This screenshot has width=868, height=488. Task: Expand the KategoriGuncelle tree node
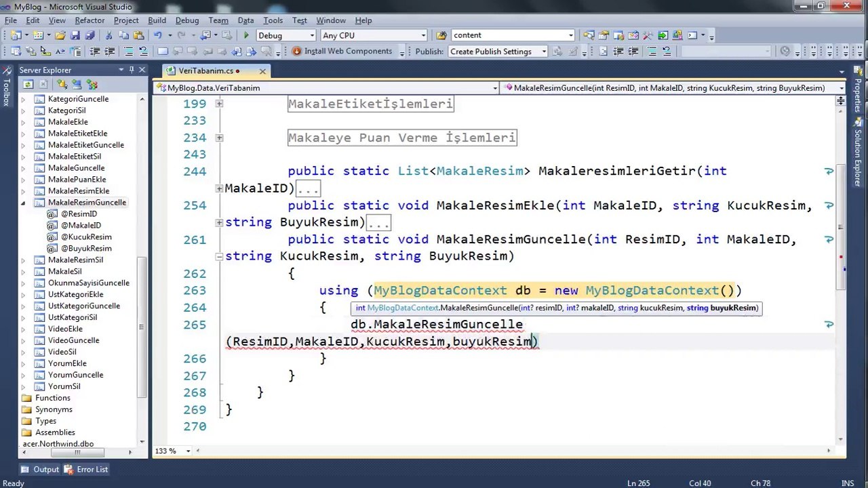pos(23,99)
